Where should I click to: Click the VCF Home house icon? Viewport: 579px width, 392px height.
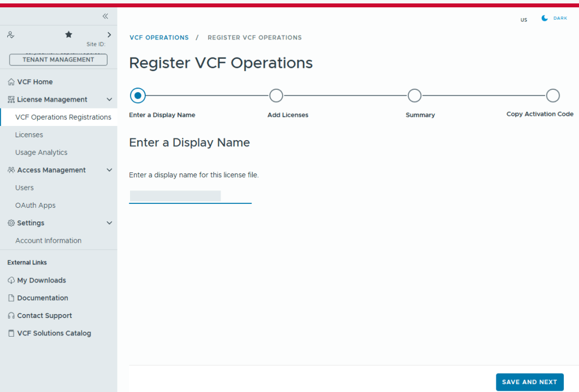[11, 82]
